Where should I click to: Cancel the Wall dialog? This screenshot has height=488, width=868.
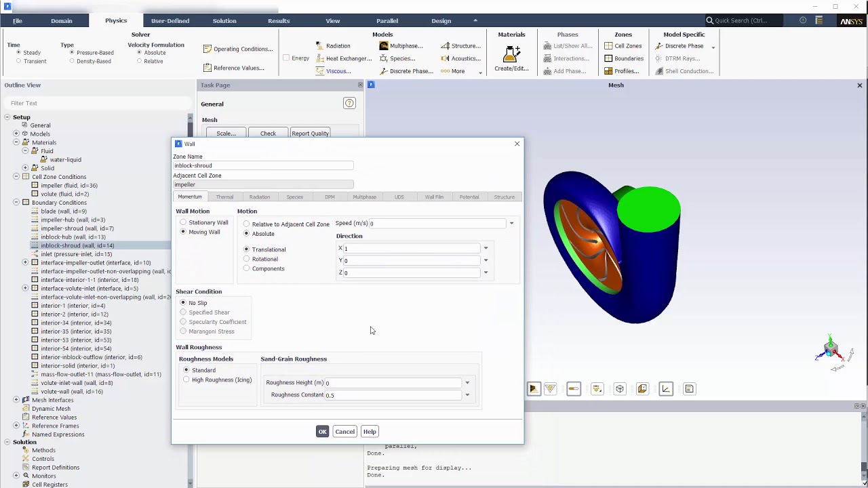point(344,432)
